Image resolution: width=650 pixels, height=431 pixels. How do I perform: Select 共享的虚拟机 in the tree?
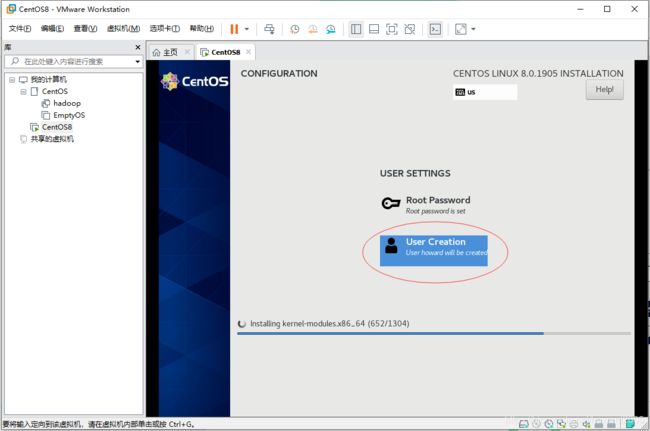(x=47, y=139)
